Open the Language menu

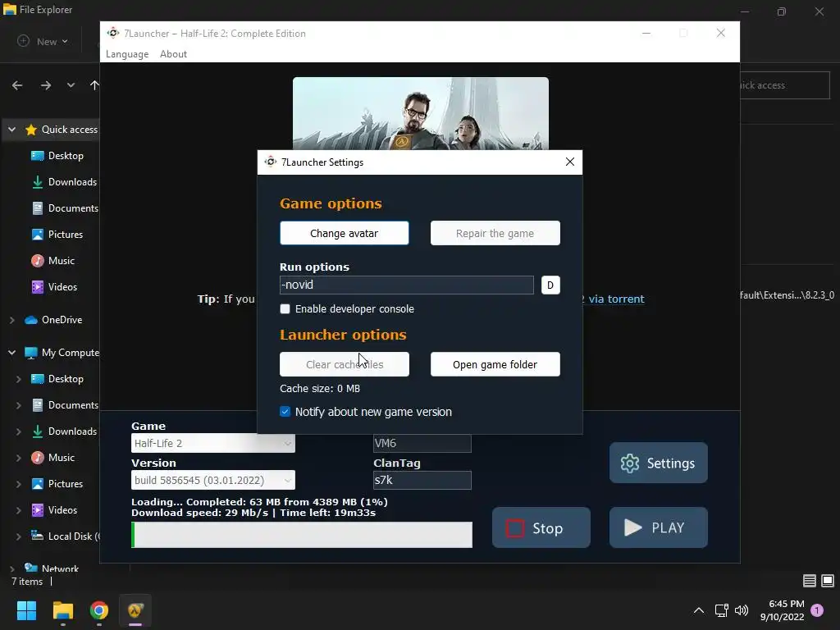(127, 54)
